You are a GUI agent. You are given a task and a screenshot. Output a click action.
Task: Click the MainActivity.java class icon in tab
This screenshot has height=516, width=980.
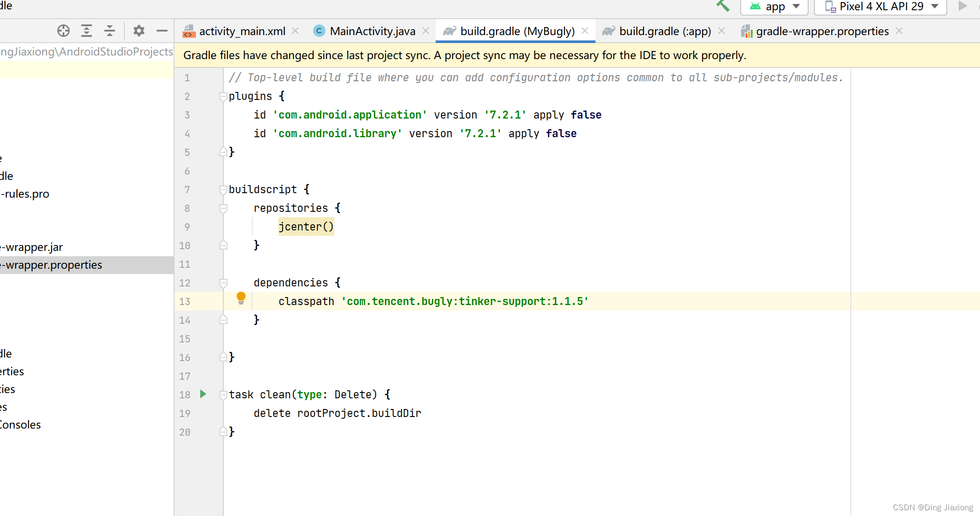[x=319, y=31]
